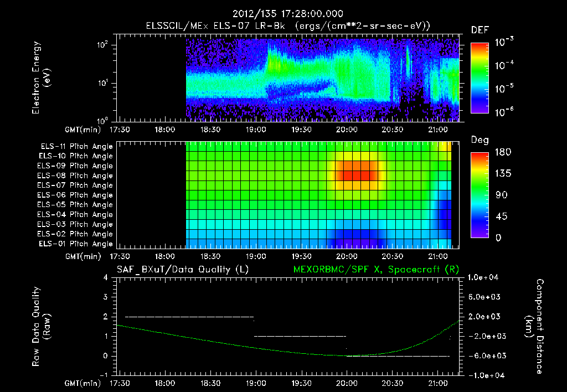Click the Deg pitch angle color bar
Image resolution: width=567 pixels, height=392 pixels.
tap(480, 195)
